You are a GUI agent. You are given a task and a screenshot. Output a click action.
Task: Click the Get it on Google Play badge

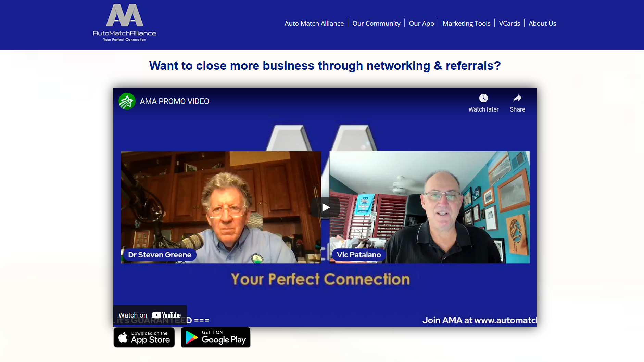coord(216,337)
